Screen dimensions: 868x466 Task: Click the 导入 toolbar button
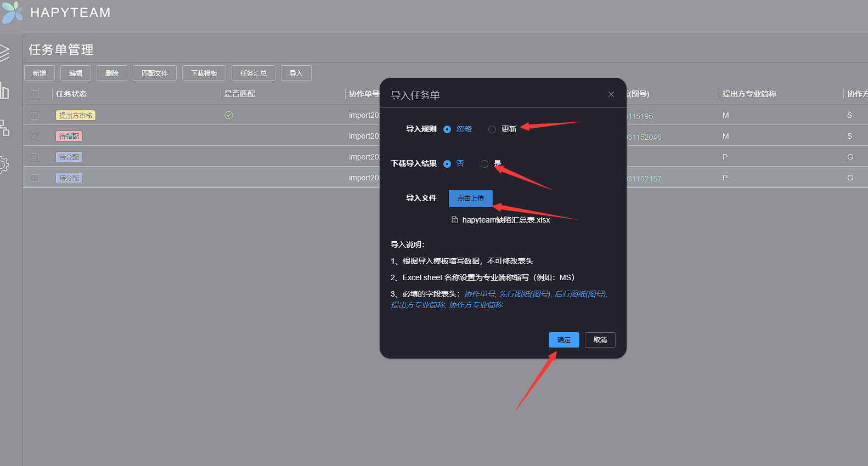pos(296,73)
